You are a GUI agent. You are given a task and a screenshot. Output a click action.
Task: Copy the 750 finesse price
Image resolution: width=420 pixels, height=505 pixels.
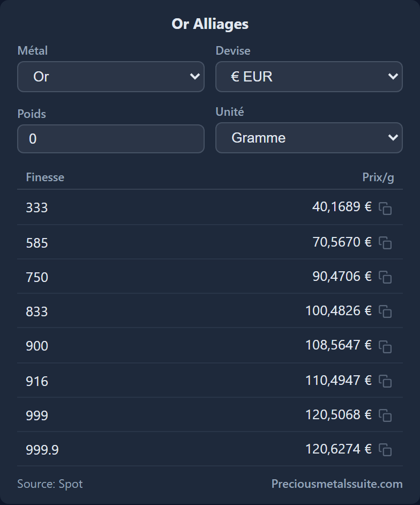pyautogui.click(x=385, y=277)
